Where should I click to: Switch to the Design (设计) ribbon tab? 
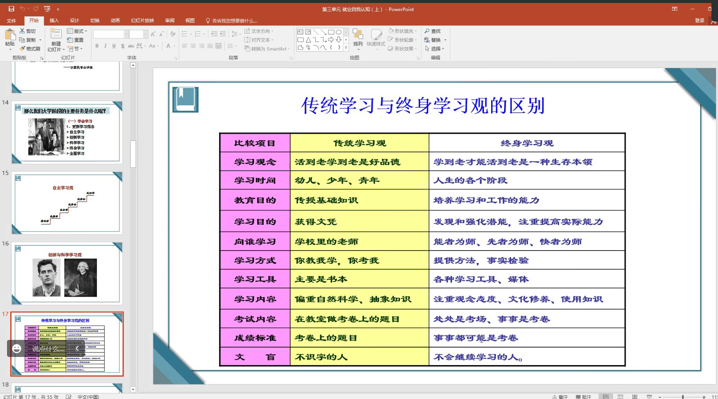tap(74, 21)
